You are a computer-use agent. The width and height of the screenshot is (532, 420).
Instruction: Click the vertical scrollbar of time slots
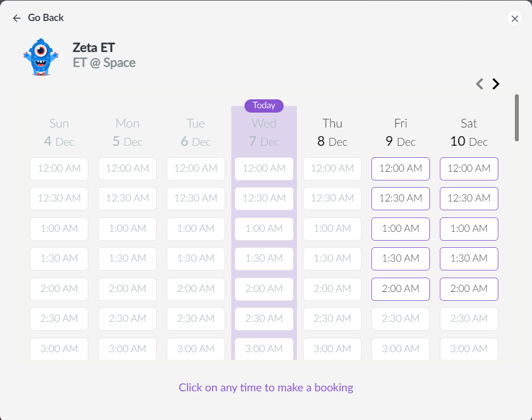(517, 118)
